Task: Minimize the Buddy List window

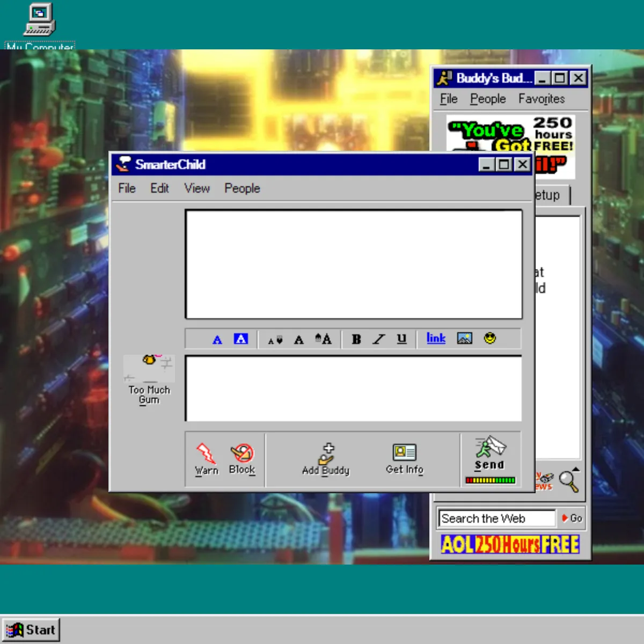Action: pyautogui.click(x=542, y=78)
